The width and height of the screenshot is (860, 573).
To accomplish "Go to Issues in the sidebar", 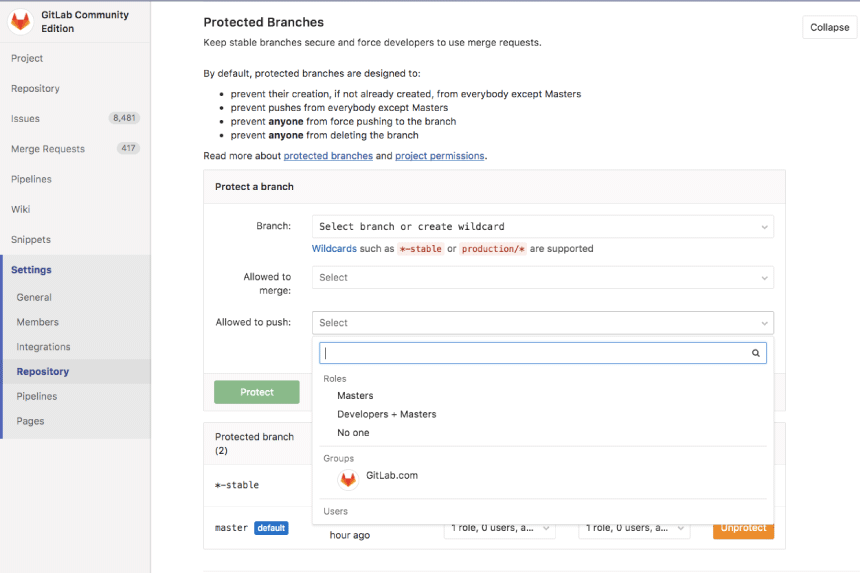I will click(x=25, y=118).
